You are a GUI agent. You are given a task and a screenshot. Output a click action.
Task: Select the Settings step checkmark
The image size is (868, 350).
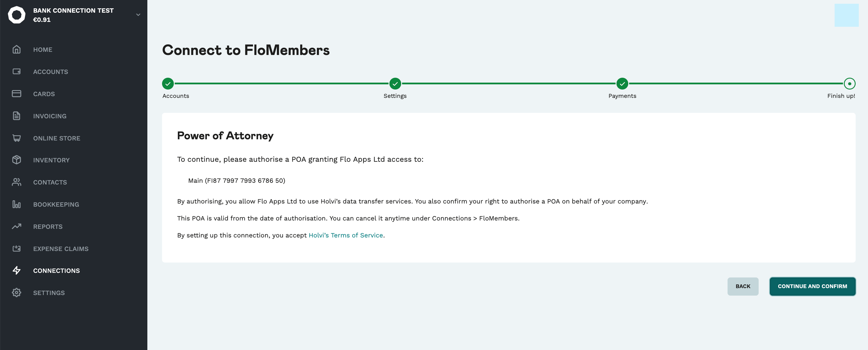click(x=395, y=83)
